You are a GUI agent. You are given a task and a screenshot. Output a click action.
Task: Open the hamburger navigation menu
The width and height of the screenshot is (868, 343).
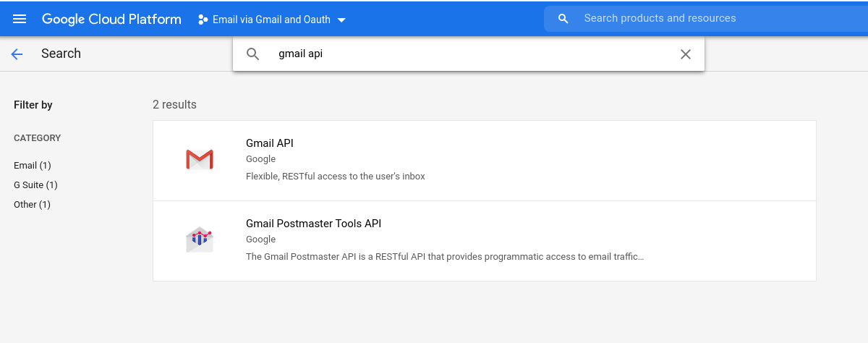click(x=20, y=19)
